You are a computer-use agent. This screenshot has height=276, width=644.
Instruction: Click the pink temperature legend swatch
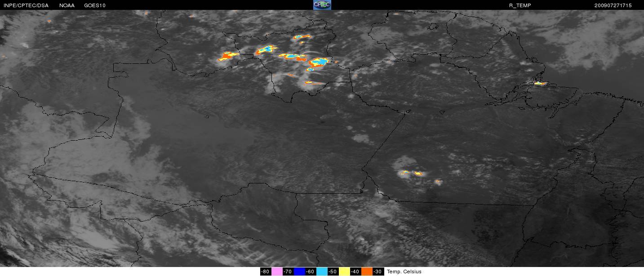point(277,272)
